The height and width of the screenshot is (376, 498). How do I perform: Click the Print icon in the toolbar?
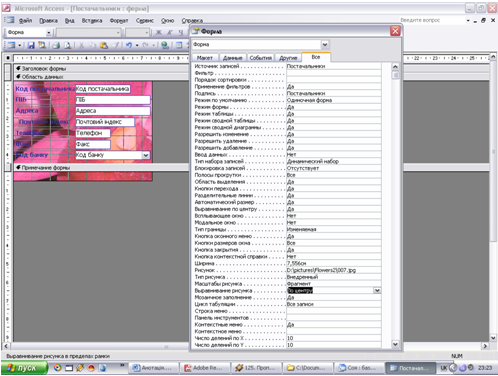point(56,45)
